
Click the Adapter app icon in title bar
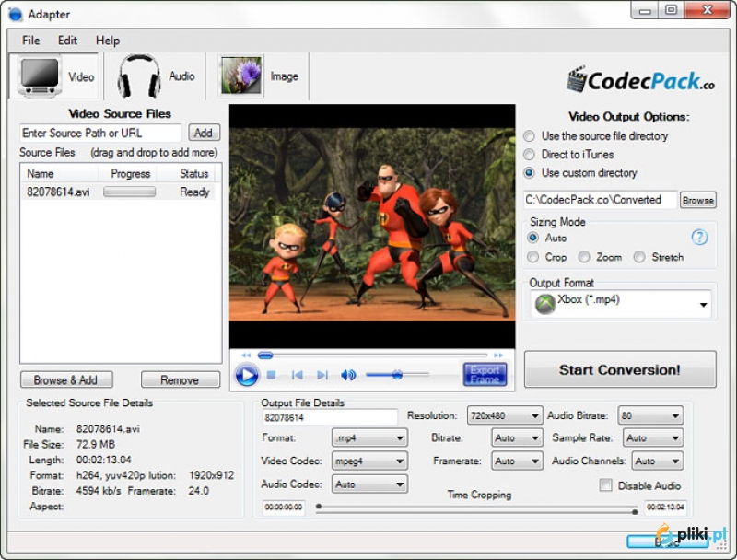coord(15,14)
